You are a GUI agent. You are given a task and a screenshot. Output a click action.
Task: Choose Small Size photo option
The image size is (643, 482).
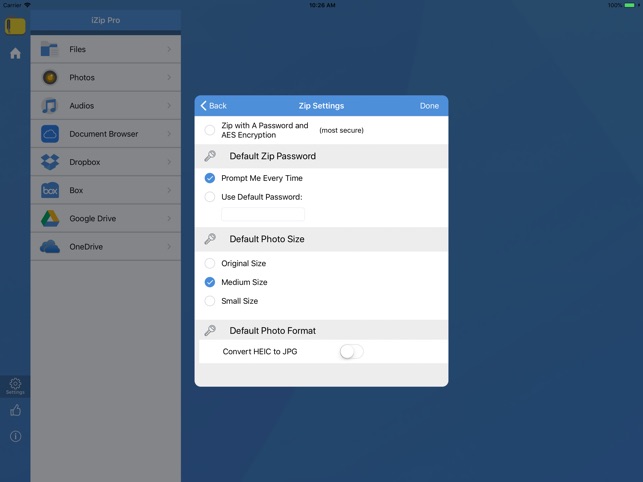coord(210,301)
